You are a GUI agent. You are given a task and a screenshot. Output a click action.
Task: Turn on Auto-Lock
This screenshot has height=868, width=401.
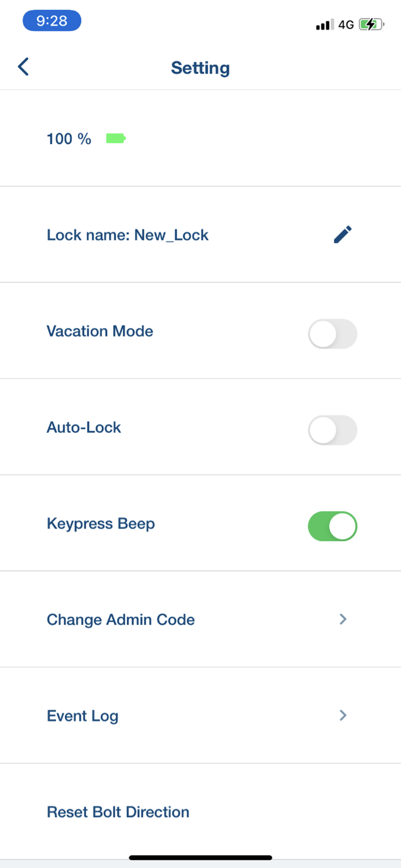coord(332,430)
